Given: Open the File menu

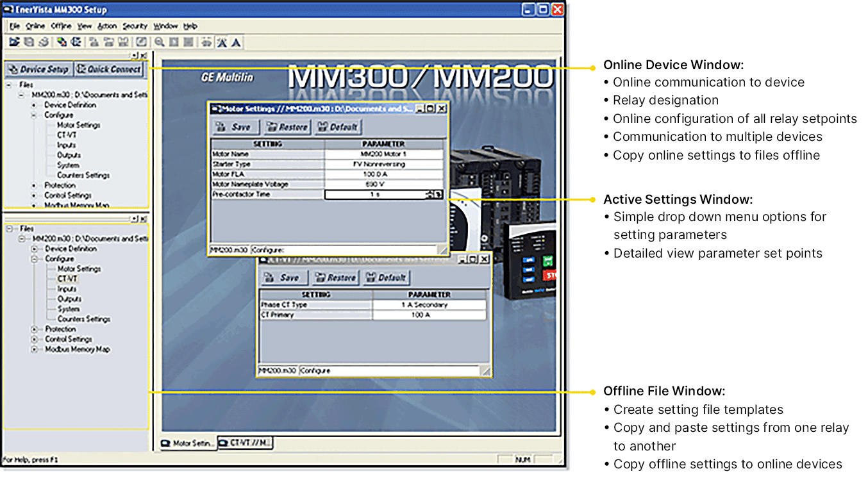Looking at the screenshot, I should [x=15, y=26].
